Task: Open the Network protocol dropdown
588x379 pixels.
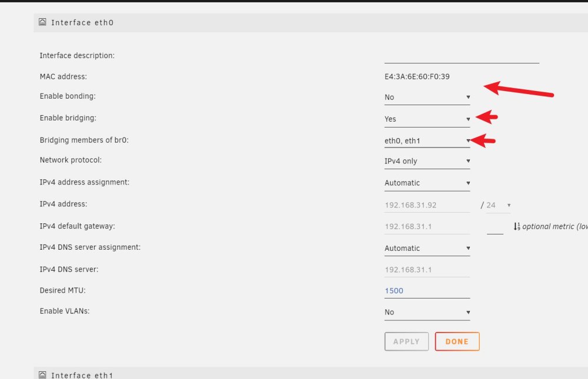Action: 427,161
